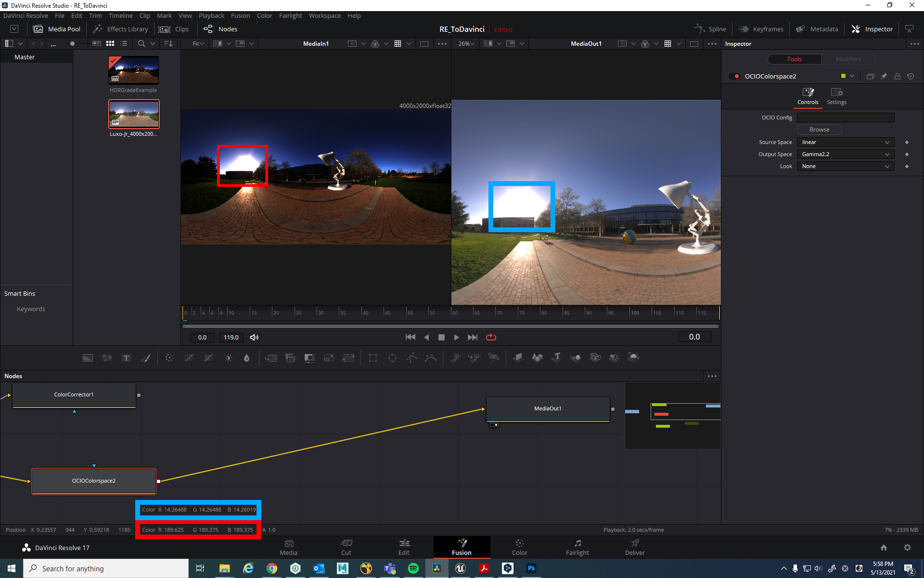Play forward in the transport controls
Image resolution: width=924 pixels, height=578 pixels.
tap(456, 338)
